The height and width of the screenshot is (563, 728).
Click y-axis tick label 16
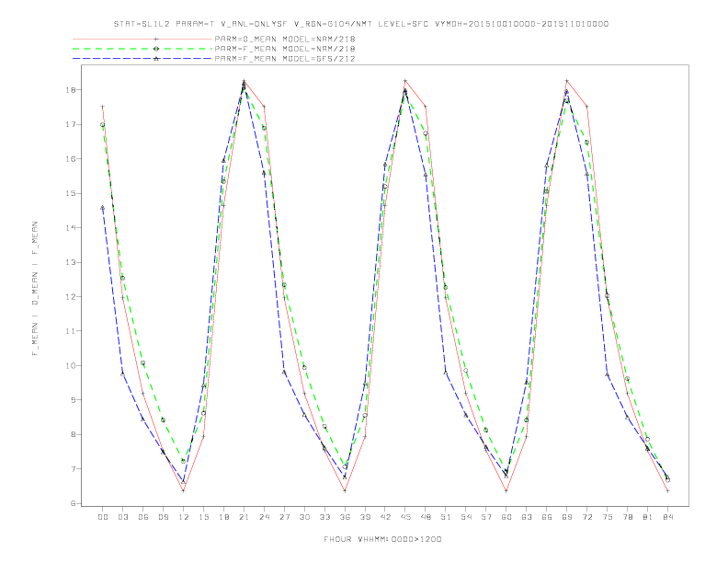(x=71, y=159)
